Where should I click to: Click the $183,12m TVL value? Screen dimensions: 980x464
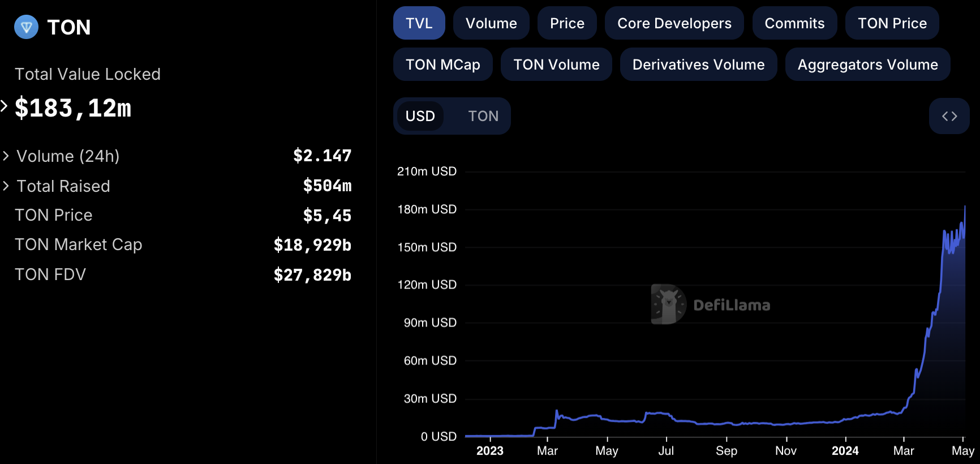pos(73,108)
